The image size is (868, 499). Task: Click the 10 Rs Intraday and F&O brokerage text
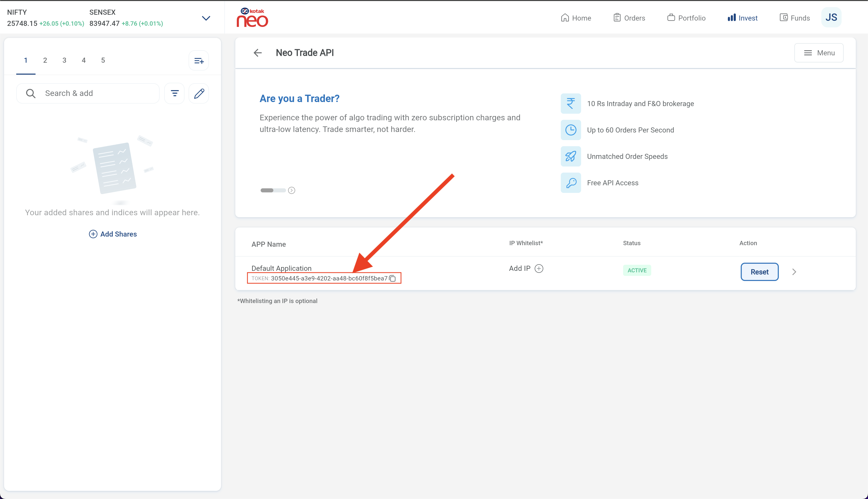(640, 104)
